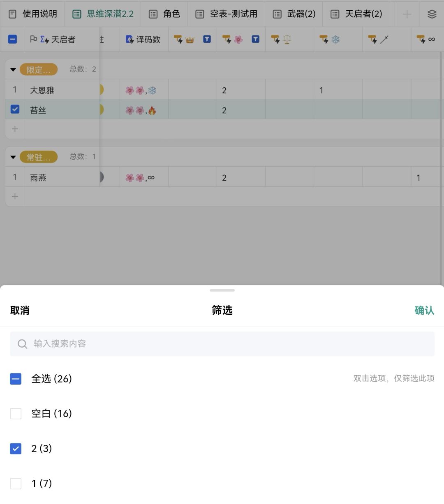444x504 pixels.
Task: Check the 1 (7) filter option
Action: (16, 483)
